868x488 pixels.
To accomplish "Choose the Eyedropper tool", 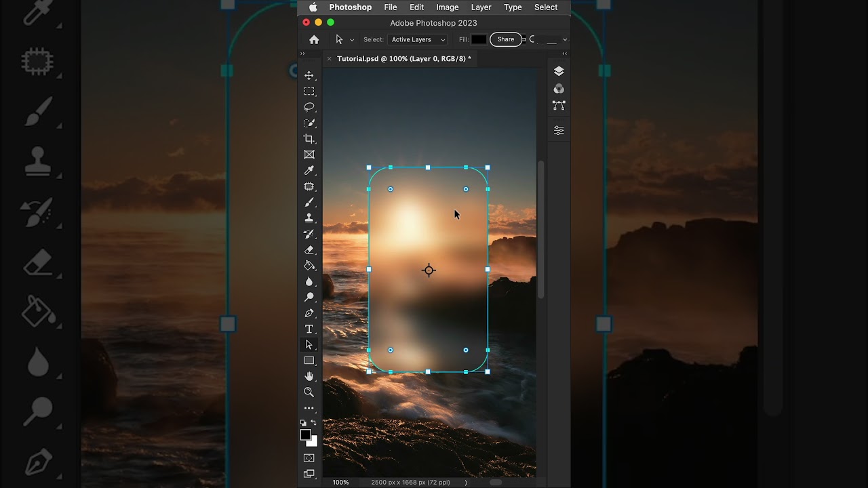I will (x=309, y=171).
